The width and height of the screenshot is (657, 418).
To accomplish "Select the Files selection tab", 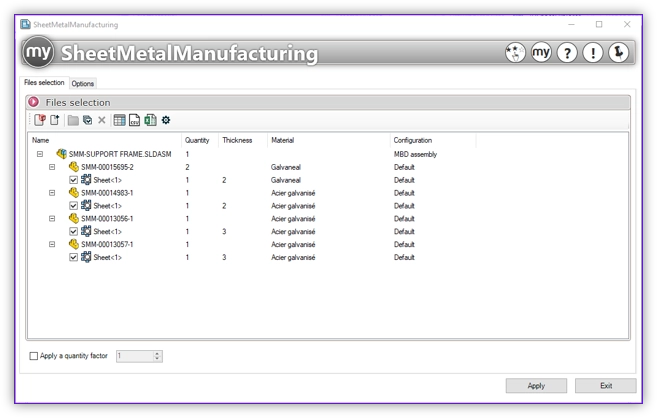I will [44, 83].
